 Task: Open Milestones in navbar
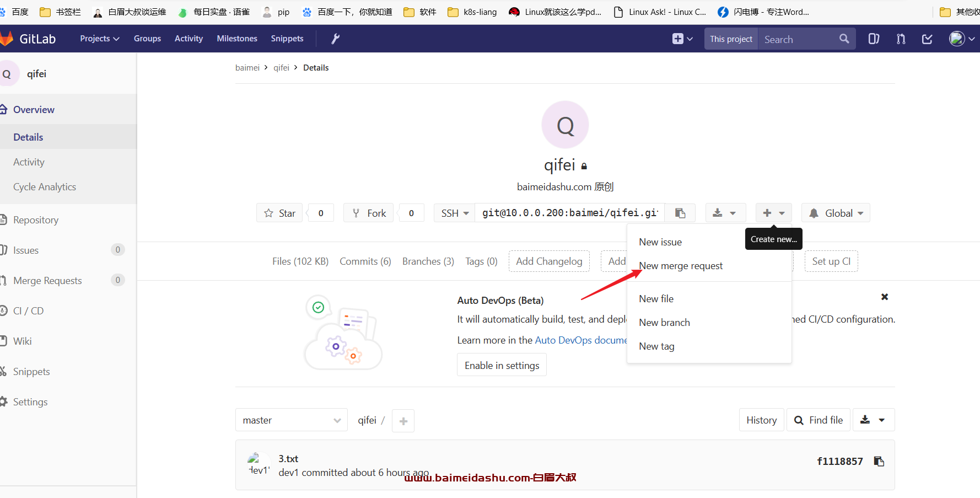(x=237, y=39)
